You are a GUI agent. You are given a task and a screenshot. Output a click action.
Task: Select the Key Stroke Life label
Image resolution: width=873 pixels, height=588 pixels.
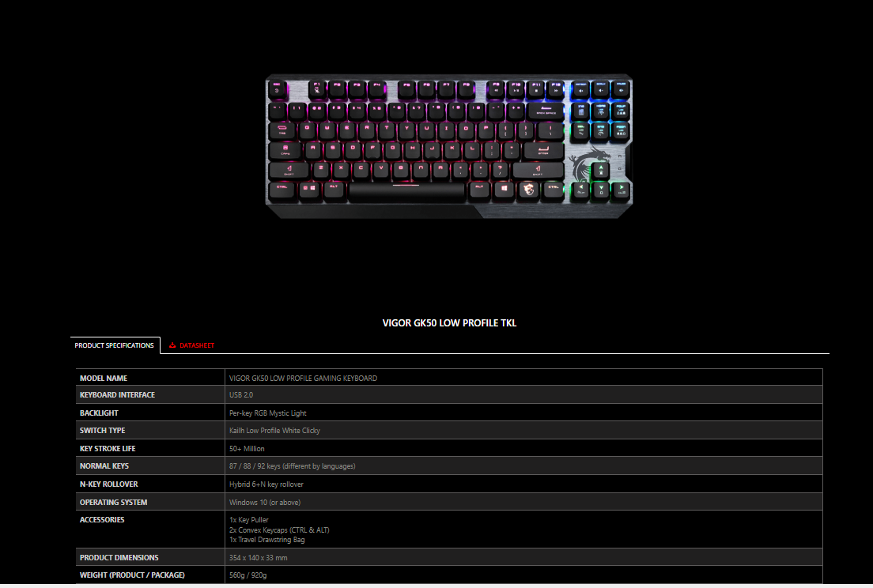pos(108,449)
